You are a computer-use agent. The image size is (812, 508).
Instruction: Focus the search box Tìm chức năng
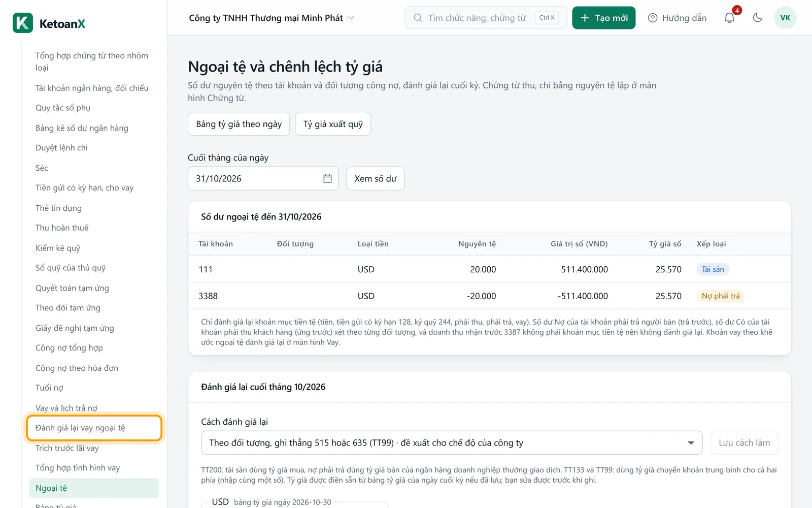tap(486, 18)
